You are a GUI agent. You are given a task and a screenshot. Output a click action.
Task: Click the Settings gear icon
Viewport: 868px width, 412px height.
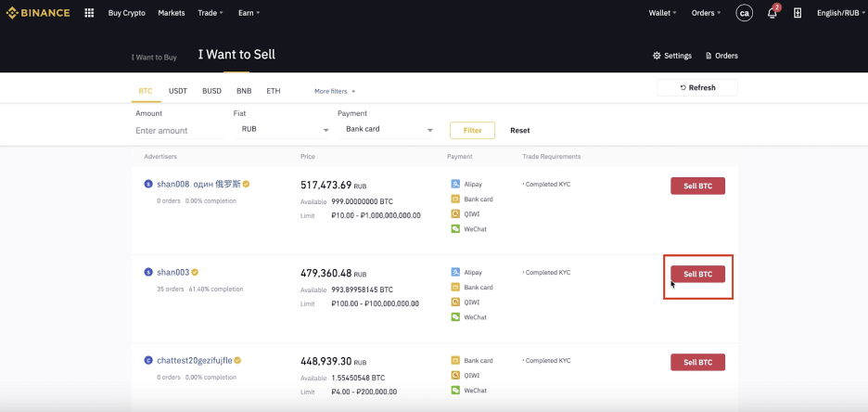point(657,56)
